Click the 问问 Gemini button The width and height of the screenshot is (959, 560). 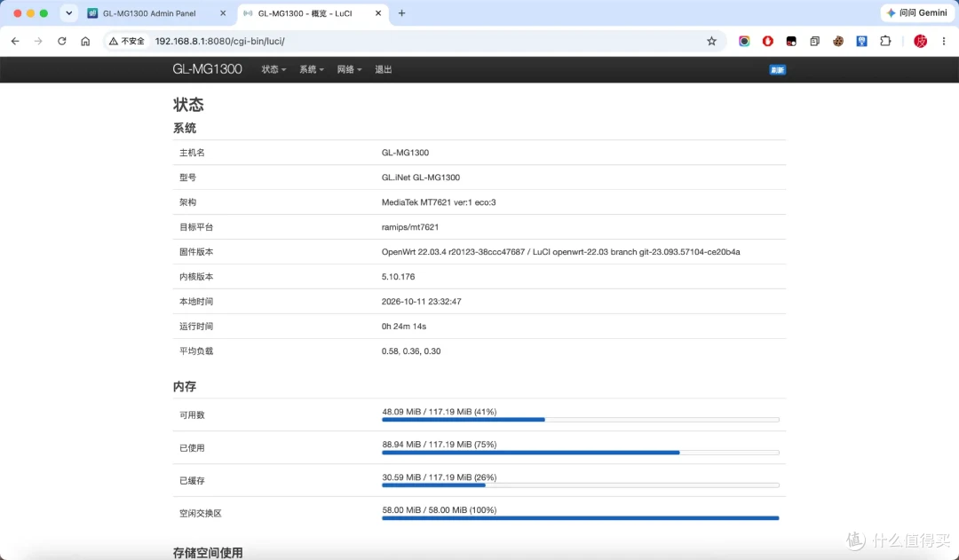tap(916, 12)
